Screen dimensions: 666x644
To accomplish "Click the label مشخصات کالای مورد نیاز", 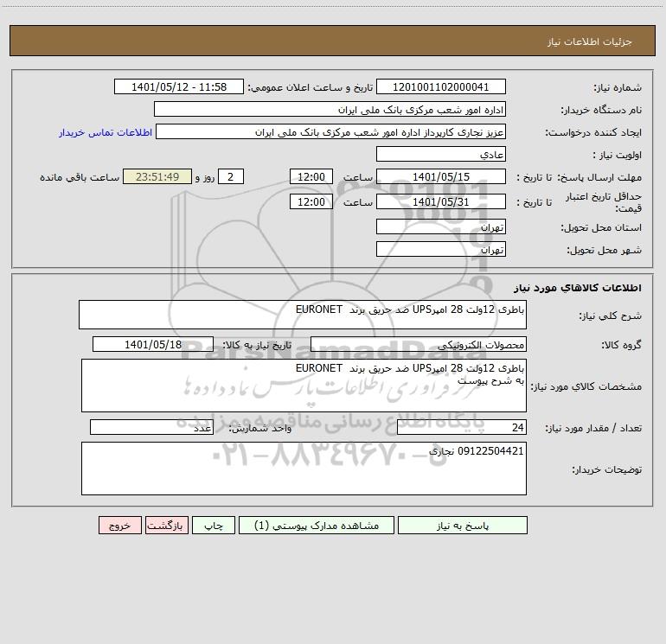I will pos(586,386).
